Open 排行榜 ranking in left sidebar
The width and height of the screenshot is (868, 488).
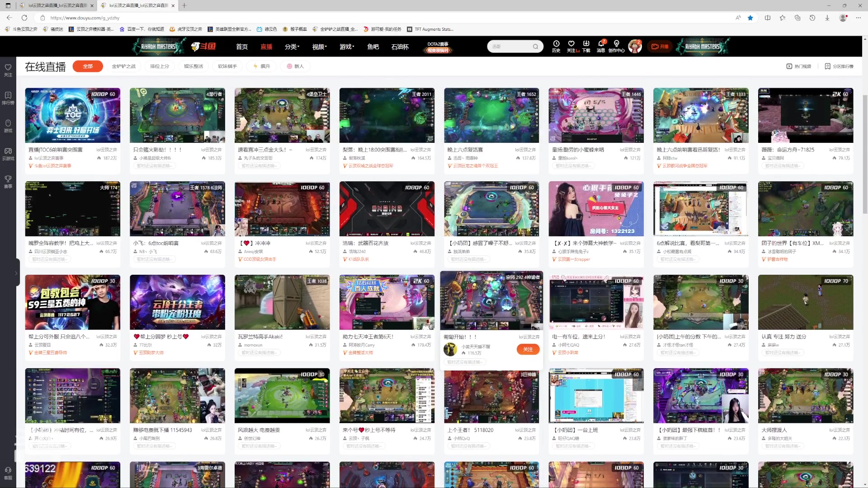point(8,98)
